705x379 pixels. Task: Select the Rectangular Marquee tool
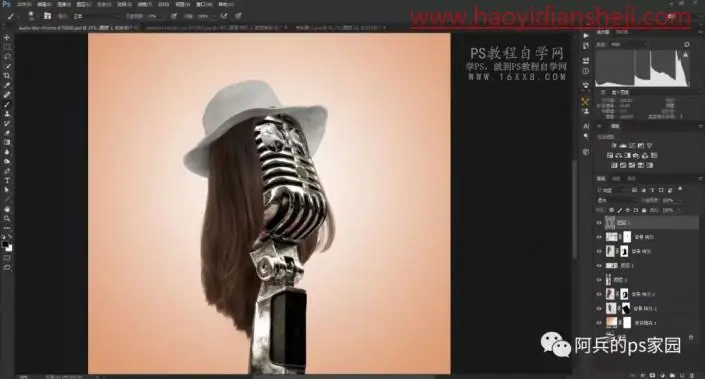[7, 47]
